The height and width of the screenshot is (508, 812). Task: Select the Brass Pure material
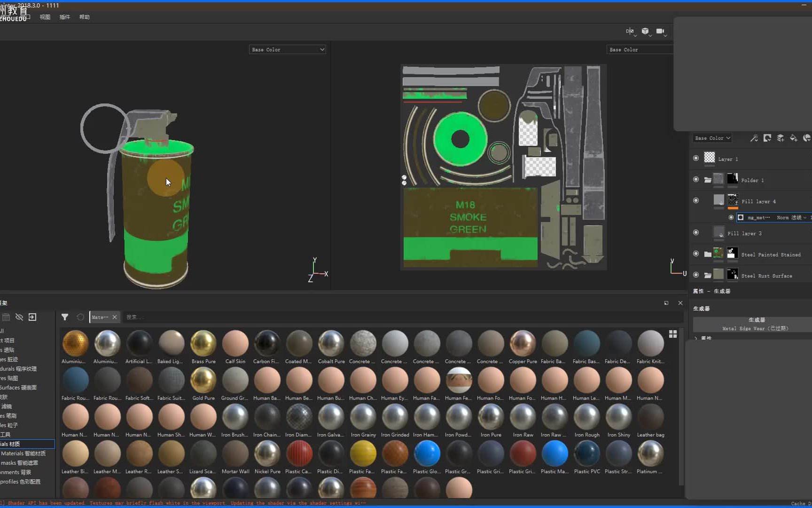[x=203, y=347]
